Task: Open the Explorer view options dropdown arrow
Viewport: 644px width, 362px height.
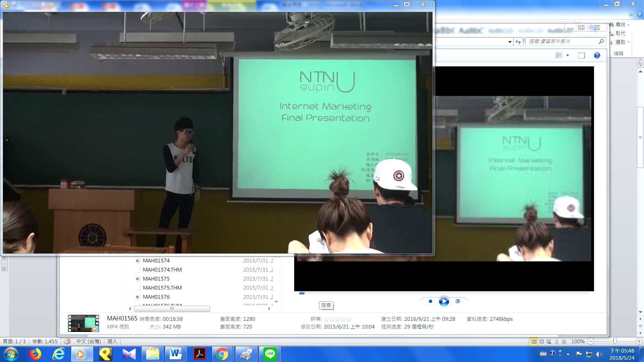Action: pos(568,55)
